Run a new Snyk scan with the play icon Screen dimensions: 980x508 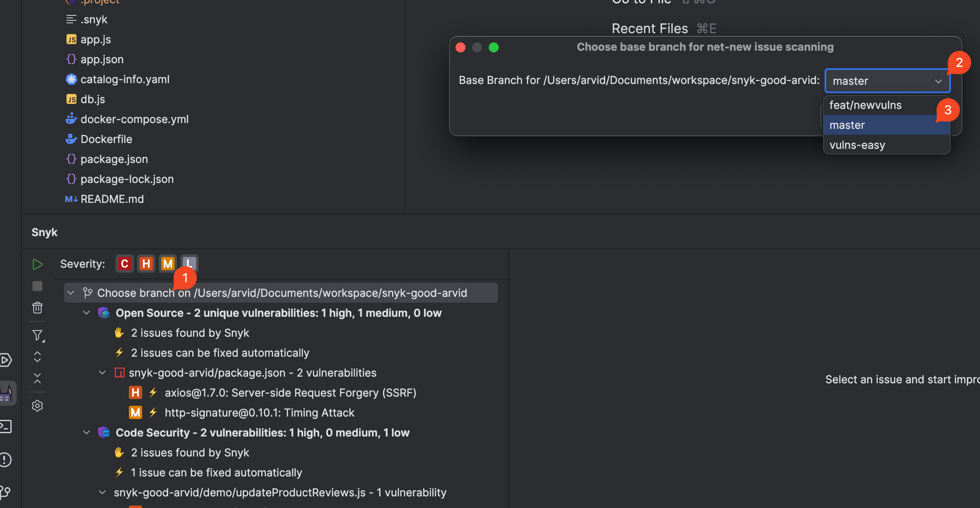pos(37,264)
